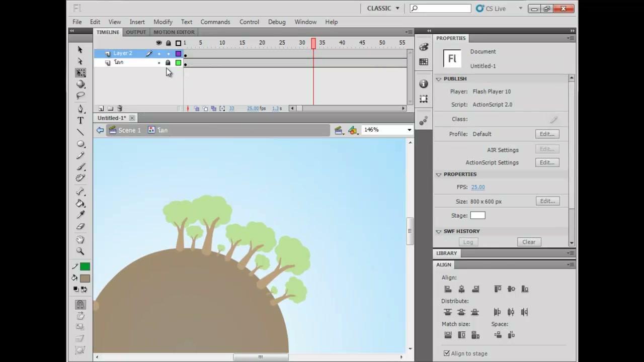Image resolution: width=644 pixels, height=362 pixels.
Task: Click Edit button next to Profile
Action: (547, 134)
